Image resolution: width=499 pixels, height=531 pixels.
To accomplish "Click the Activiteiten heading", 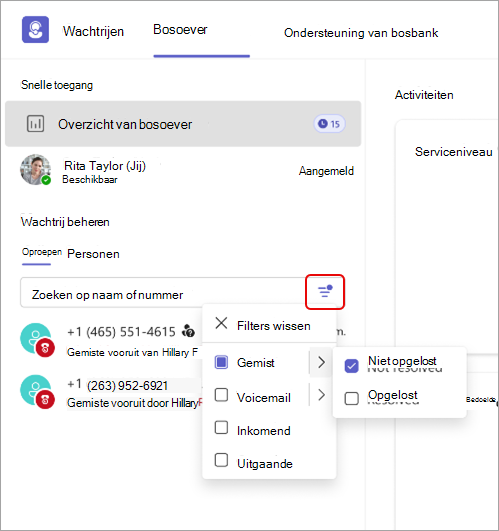I will pos(424,95).
